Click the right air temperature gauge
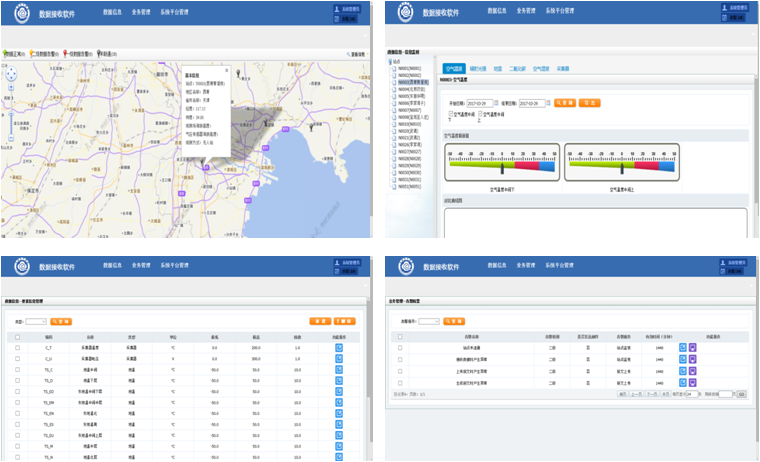760x462 pixels. point(622,162)
